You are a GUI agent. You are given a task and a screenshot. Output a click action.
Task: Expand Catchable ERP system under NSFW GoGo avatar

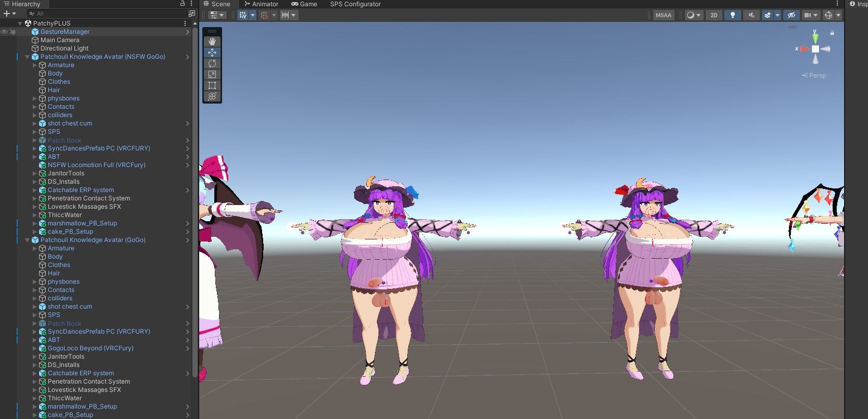[x=35, y=190]
